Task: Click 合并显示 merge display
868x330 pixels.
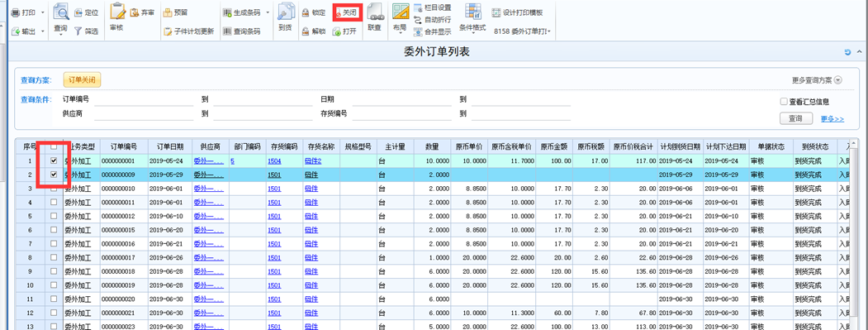Action: click(x=433, y=31)
